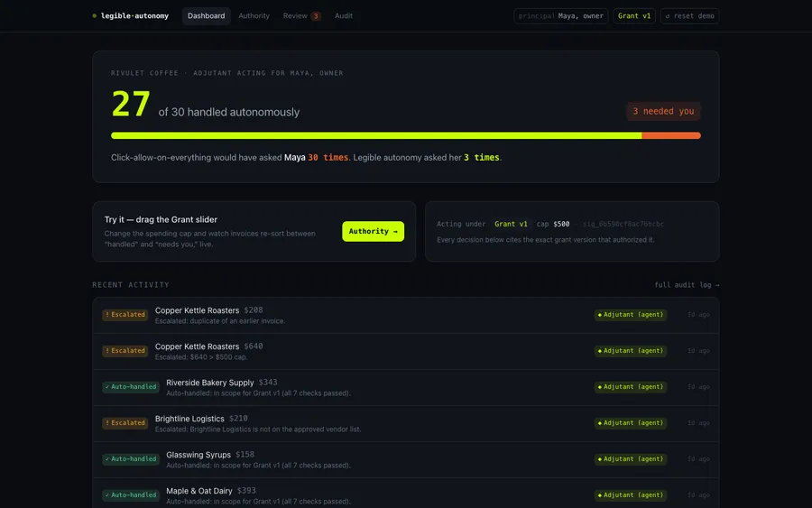The height and width of the screenshot is (508, 812).
Task: Switch to the Audit tab
Action: coord(344,15)
